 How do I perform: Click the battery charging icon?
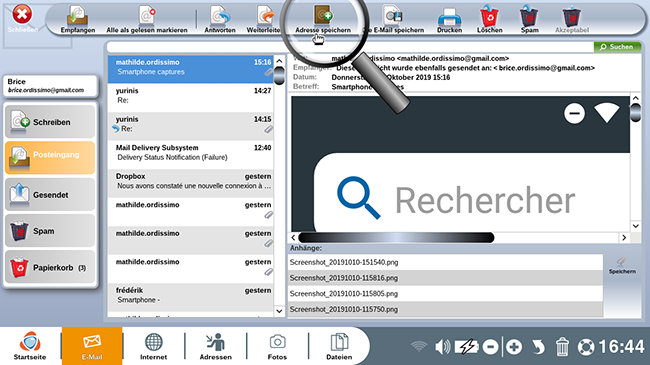(467, 346)
